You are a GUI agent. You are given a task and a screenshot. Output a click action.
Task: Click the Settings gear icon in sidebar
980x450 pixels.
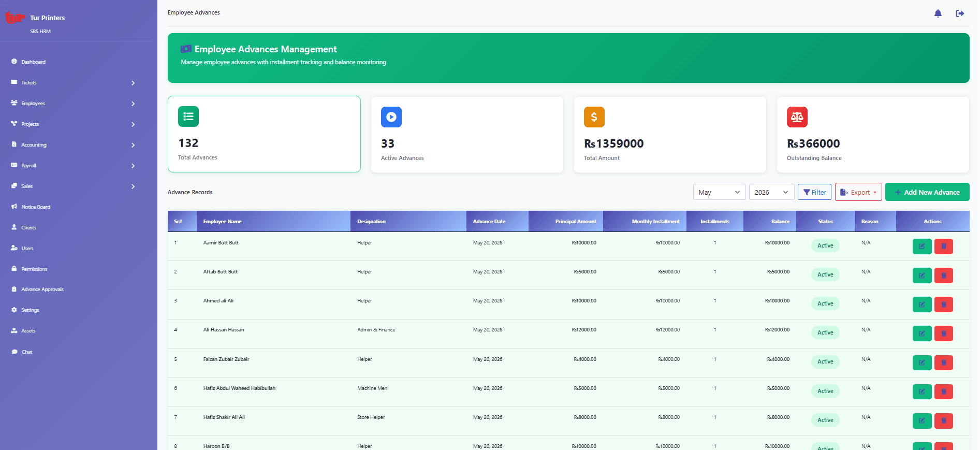[14, 310]
